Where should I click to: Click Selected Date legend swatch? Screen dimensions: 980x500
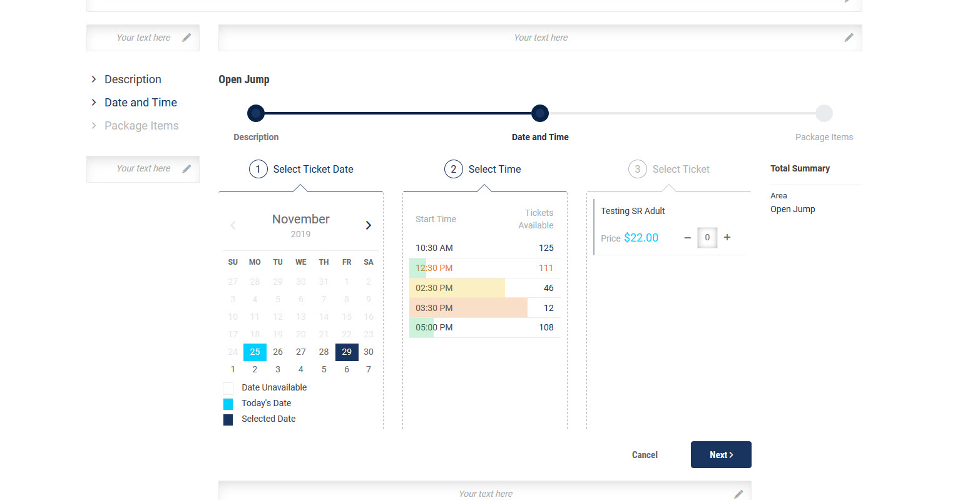pyautogui.click(x=228, y=420)
